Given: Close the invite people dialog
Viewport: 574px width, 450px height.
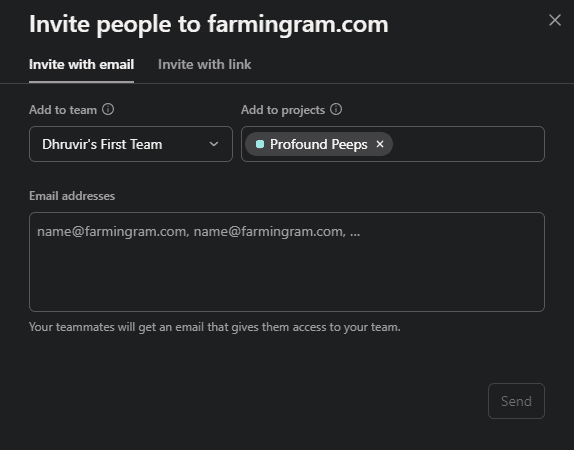Looking at the screenshot, I should point(555,20).
